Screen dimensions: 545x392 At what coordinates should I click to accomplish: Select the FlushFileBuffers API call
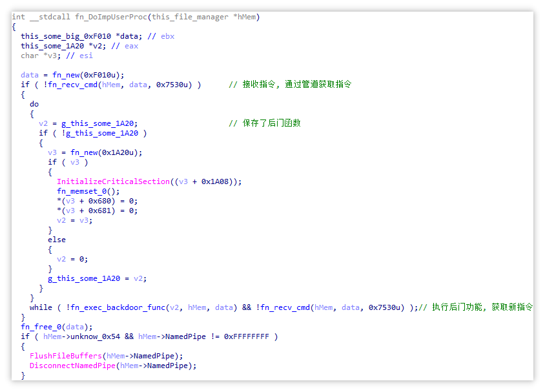66,356
